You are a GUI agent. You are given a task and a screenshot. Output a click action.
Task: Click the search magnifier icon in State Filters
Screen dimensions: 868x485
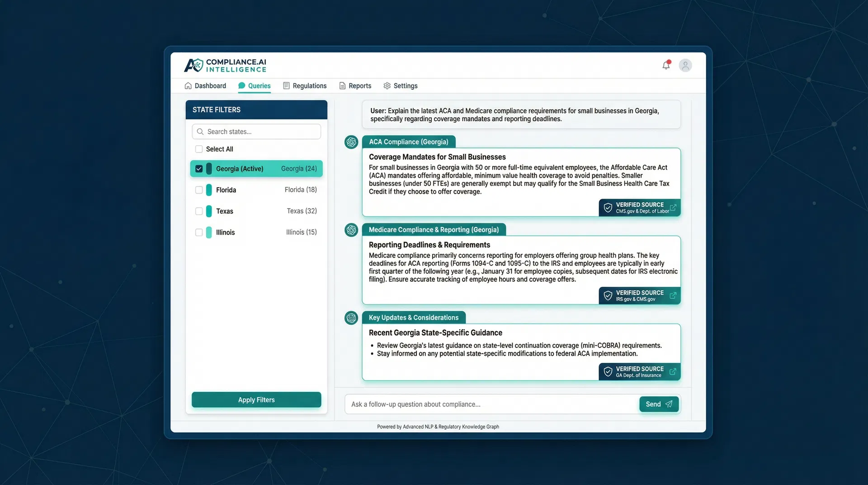tap(200, 132)
